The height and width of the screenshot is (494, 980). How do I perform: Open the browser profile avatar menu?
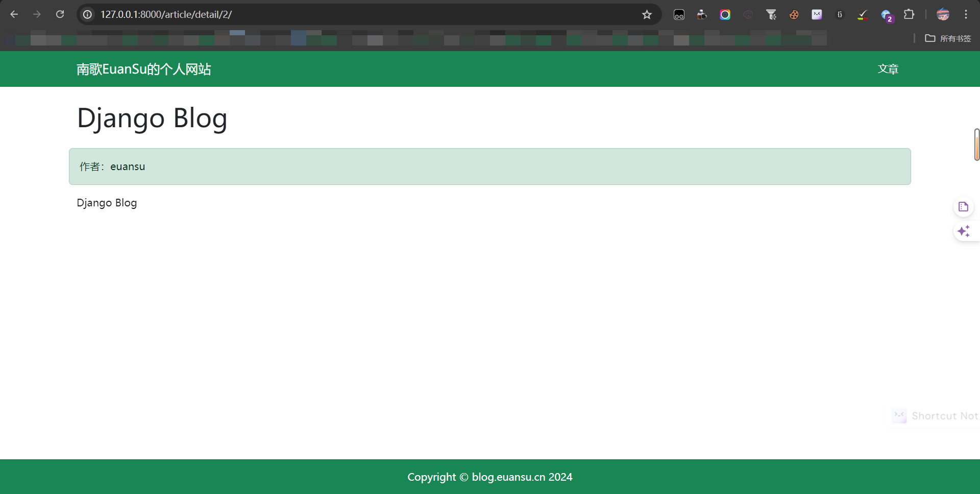click(943, 14)
